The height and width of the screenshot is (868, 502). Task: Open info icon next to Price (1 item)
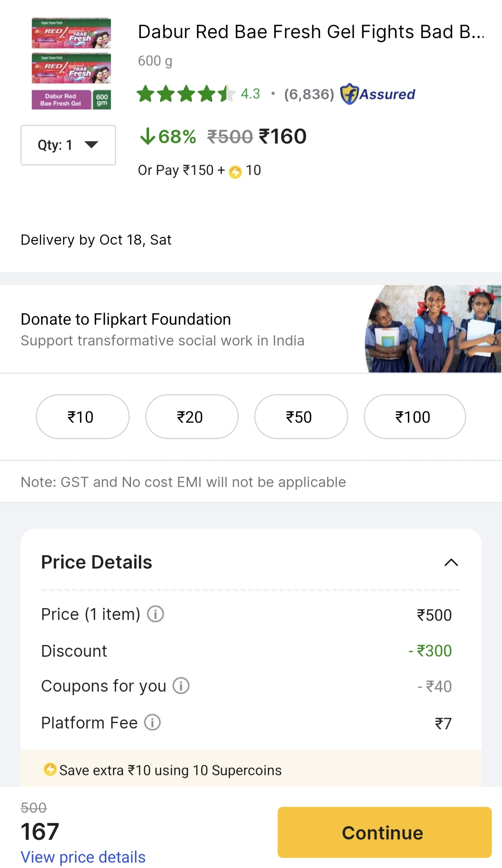(x=155, y=614)
